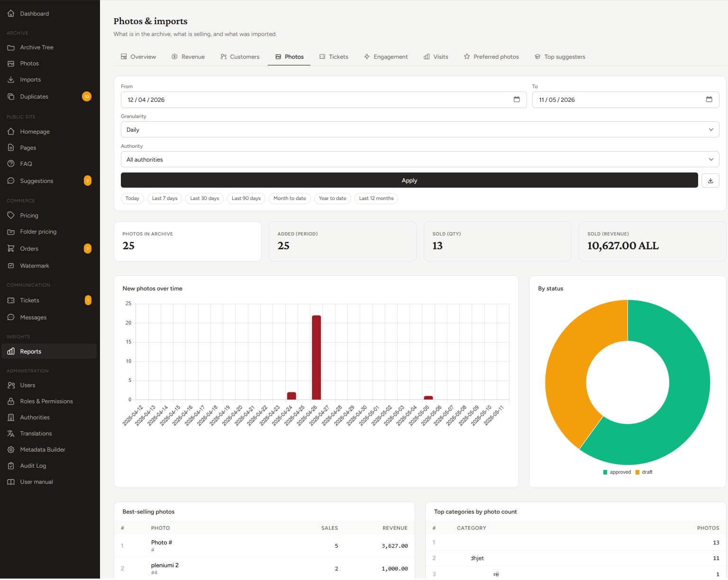Click the Homepage icon in sidebar
This screenshot has width=728, height=580.
(x=11, y=132)
